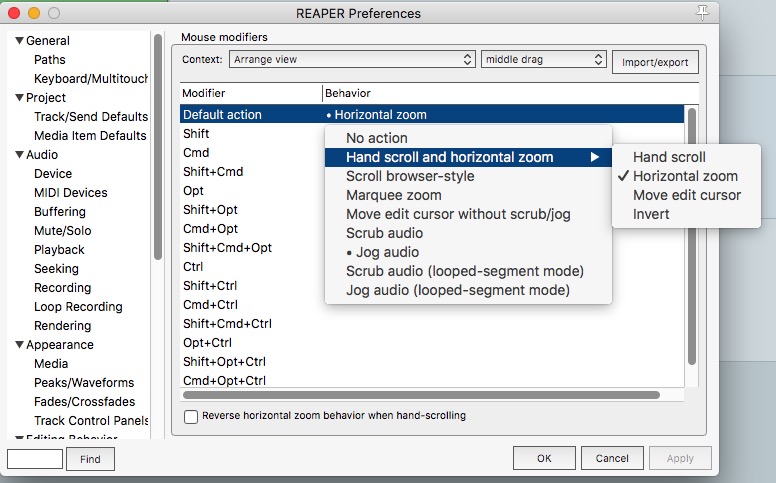The width and height of the screenshot is (776, 483).
Task: Collapse the Appearance tree section
Action: click(19, 344)
